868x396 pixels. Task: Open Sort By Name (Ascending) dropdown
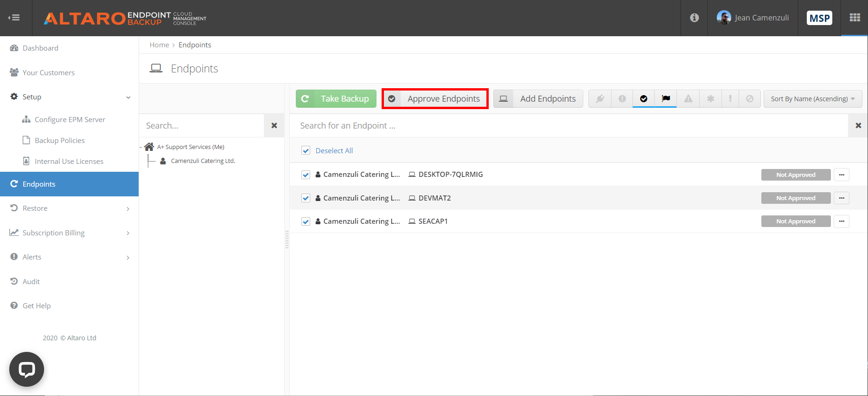point(813,99)
